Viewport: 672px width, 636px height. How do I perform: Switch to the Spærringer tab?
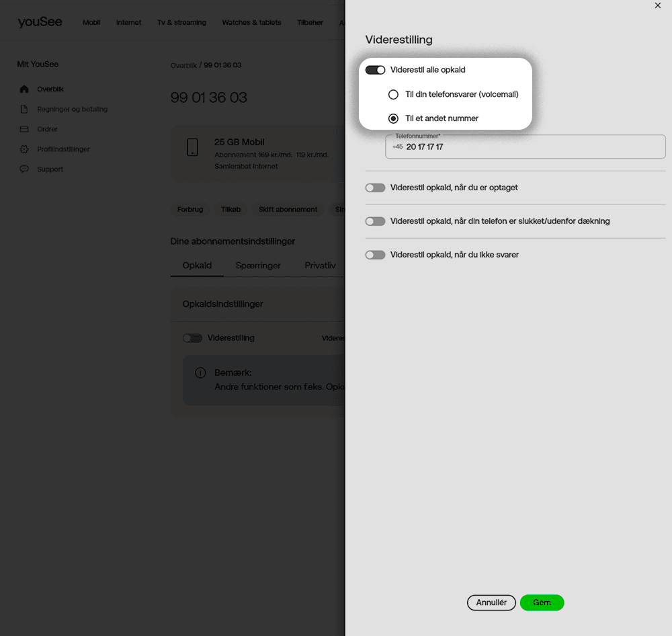258,266
